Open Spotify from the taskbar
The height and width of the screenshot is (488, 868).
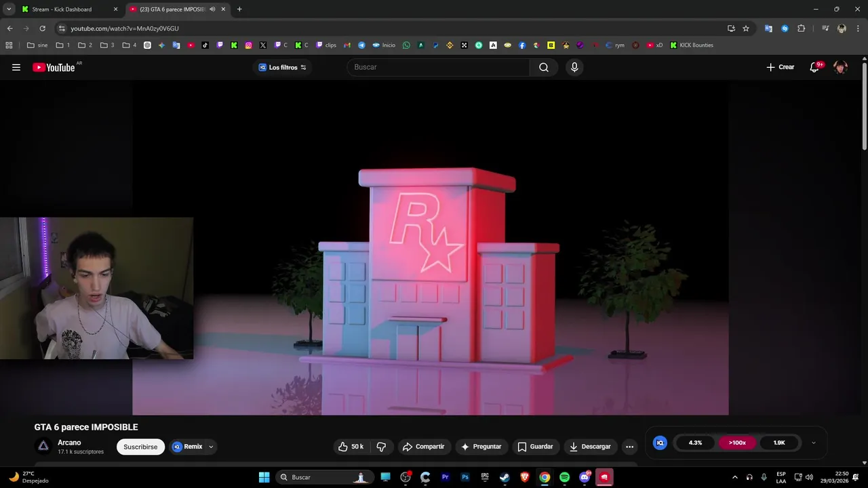pyautogui.click(x=564, y=477)
